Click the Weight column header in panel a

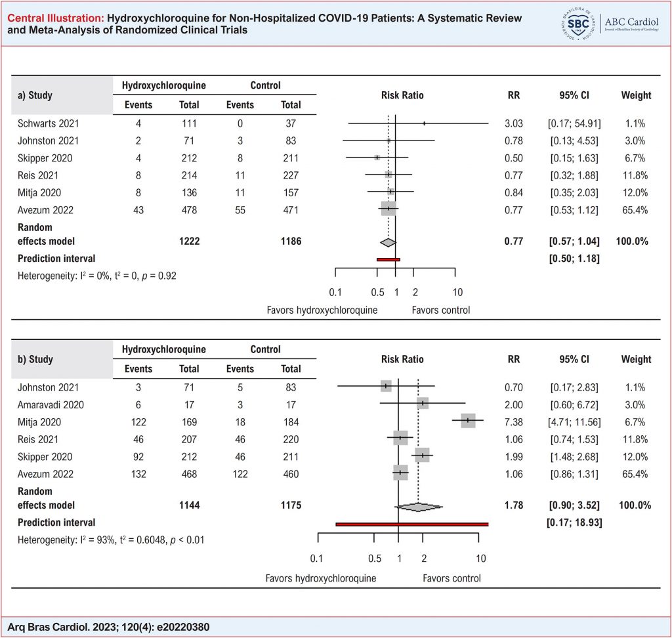[635, 96]
